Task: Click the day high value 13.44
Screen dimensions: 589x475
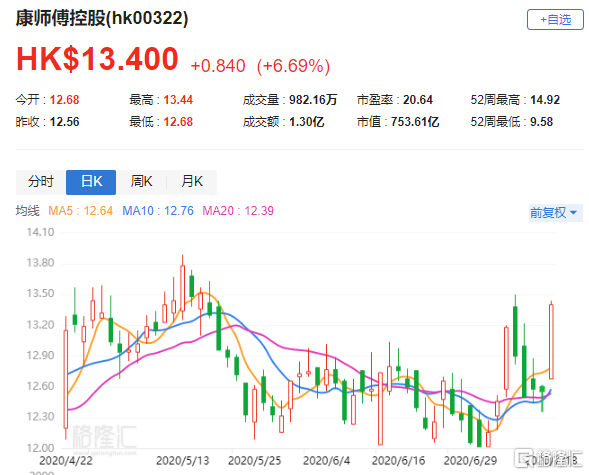Action: click(x=178, y=100)
